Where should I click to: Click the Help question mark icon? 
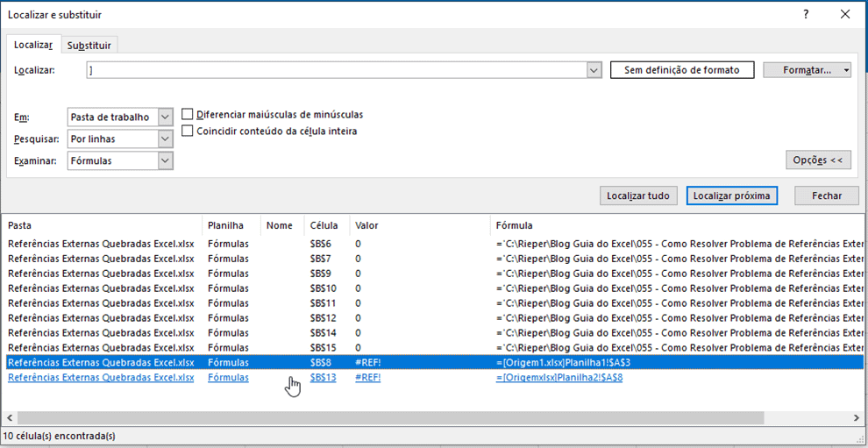806,14
